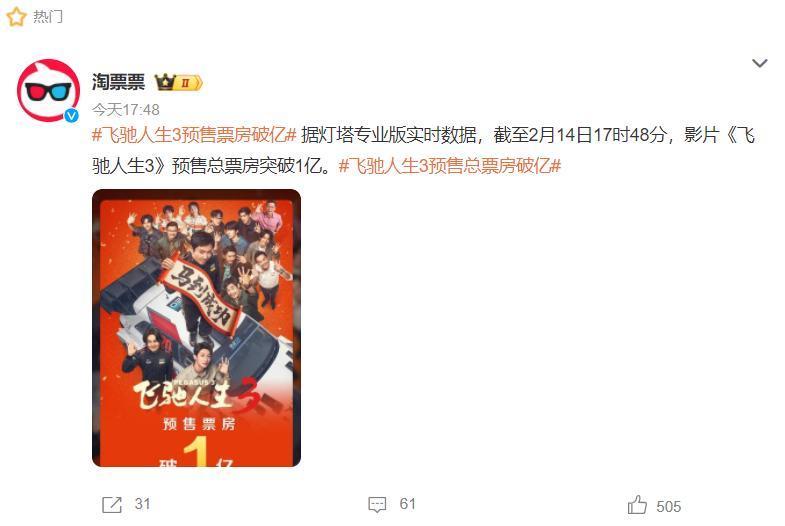The width and height of the screenshot is (785, 526).
Task: Click the 预售票房 caption on the poster
Action: (x=199, y=424)
